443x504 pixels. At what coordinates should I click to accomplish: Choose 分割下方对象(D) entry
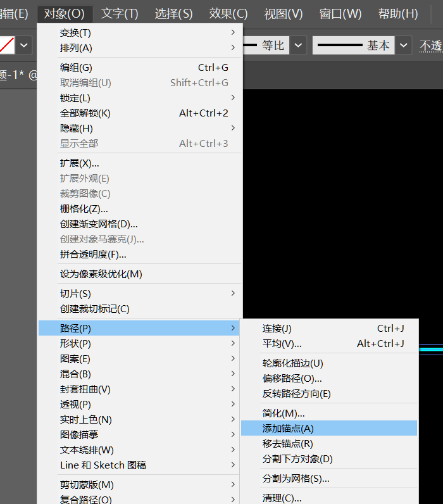(x=329, y=458)
